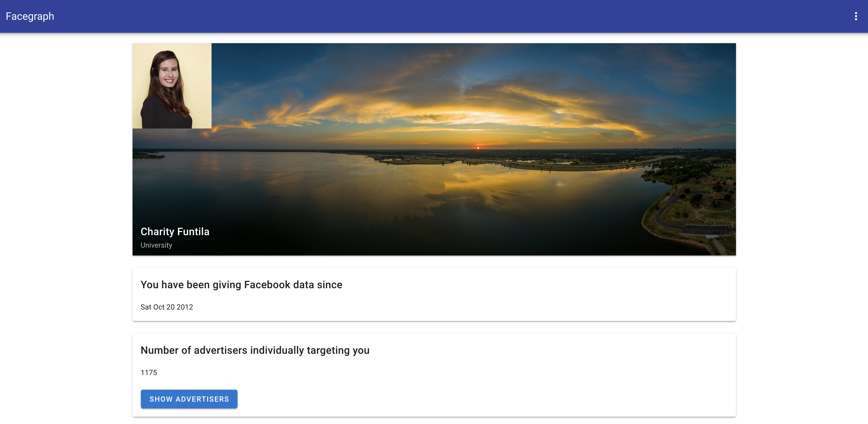This screenshot has height=424, width=868.
Task: Click Charity Funtila's profile photo
Action: (x=172, y=86)
